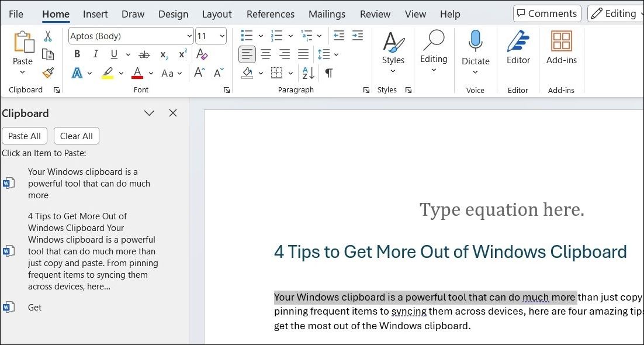Image resolution: width=644 pixels, height=345 pixels.
Task: Select the Format Painter tool
Action: tap(48, 73)
